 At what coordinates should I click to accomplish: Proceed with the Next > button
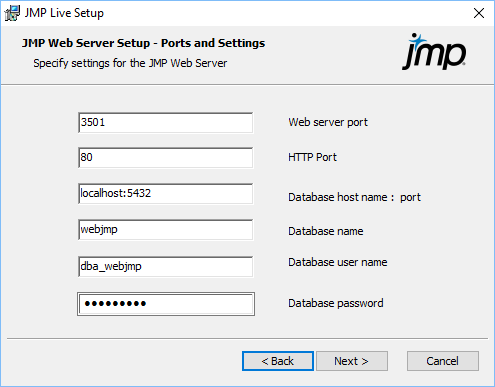tap(352, 361)
